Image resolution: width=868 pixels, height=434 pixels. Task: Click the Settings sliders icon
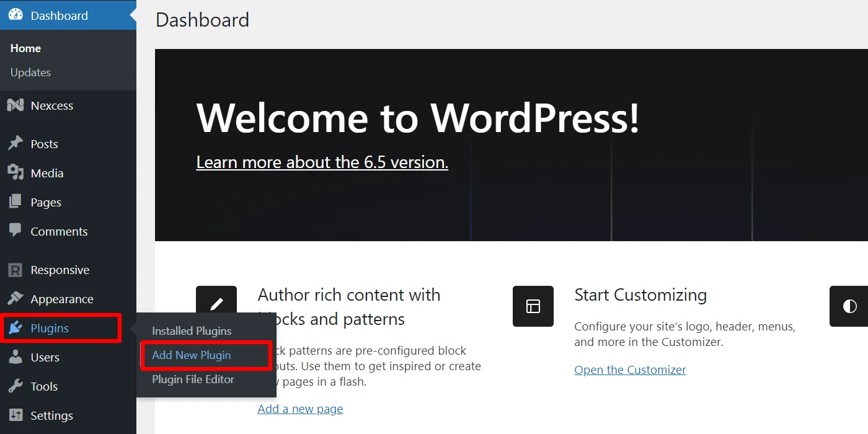pos(15,415)
